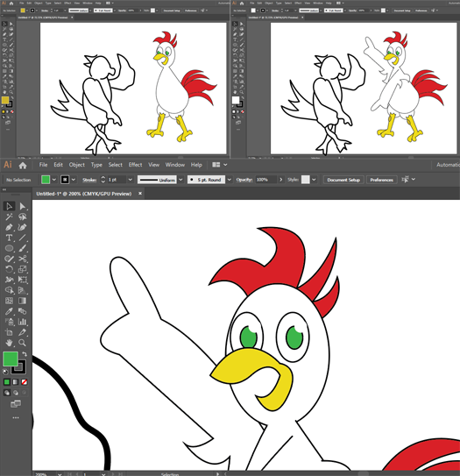Screen dimensions: 460x476
Task: Swap fill and stroke colors in large window
Action: pyautogui.click(x=25, y=354)
